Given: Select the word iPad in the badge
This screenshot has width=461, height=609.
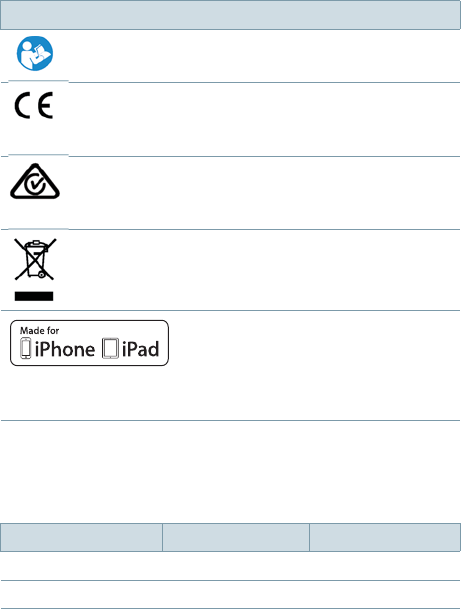Looking at the screenshot, I should [141, 349].
